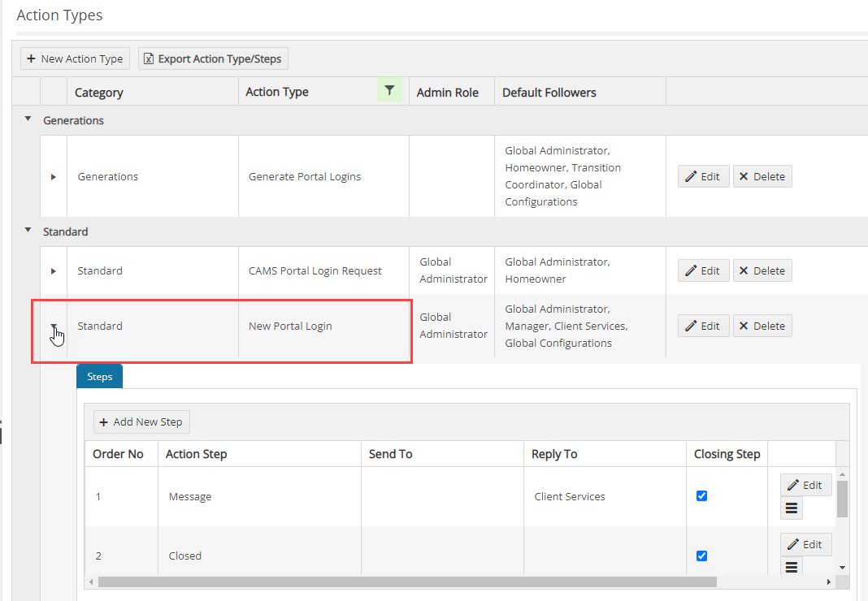Click the New Action Type button
This screenshot has width=868, height=601.
(x=75, y=58)
